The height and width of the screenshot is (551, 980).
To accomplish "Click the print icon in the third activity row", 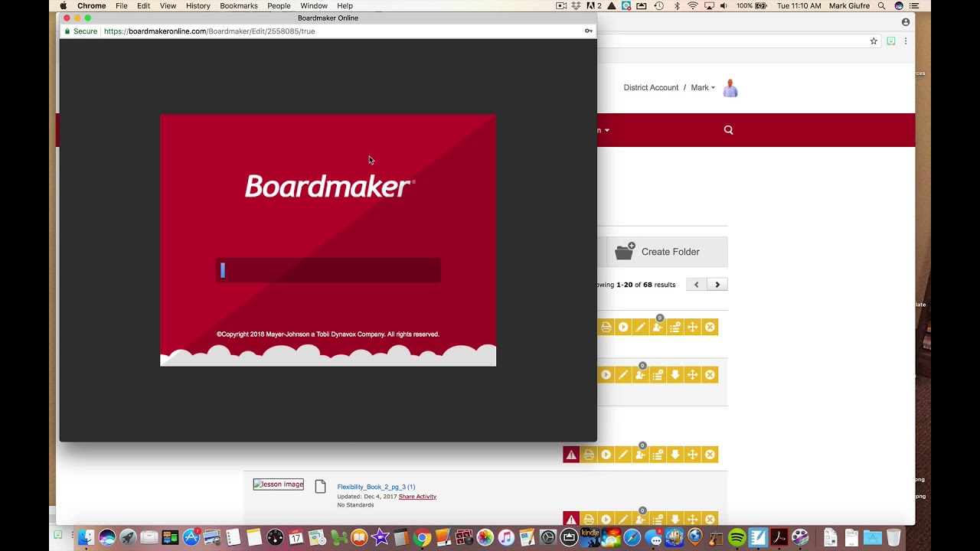I will 589,455.
